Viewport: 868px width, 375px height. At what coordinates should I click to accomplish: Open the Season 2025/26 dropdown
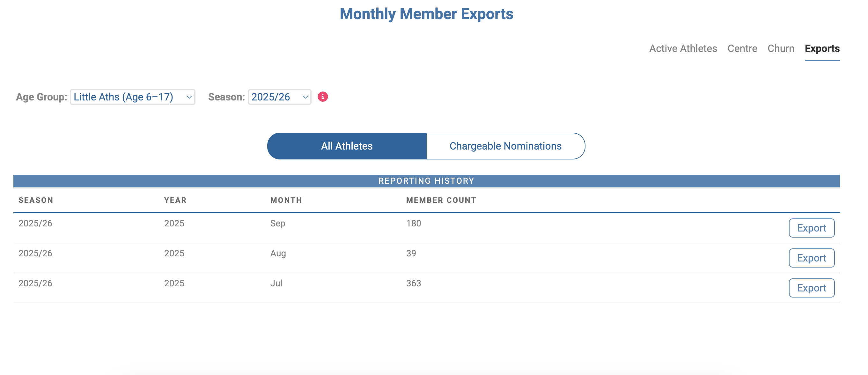pyautogui.click(x=279, y=97)
